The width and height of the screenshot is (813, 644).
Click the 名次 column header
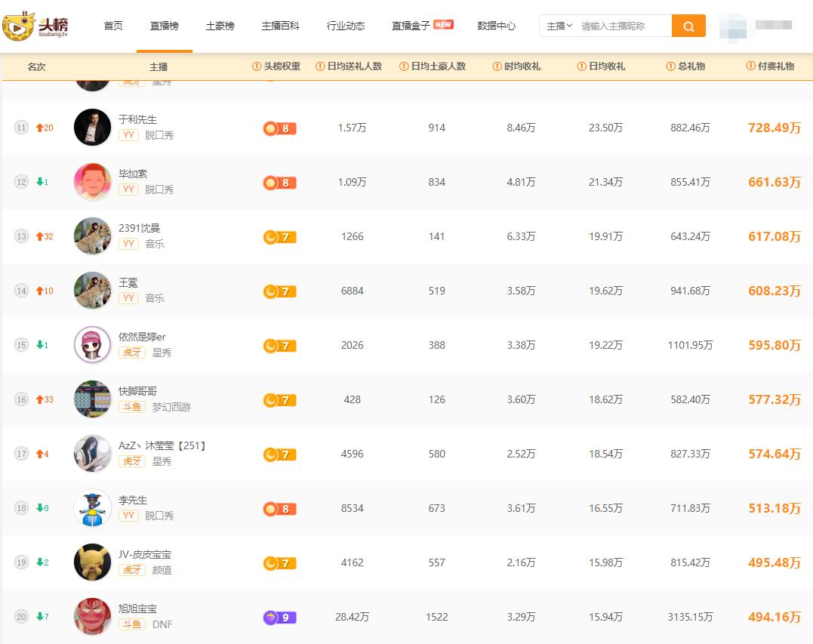pos(36,67)
